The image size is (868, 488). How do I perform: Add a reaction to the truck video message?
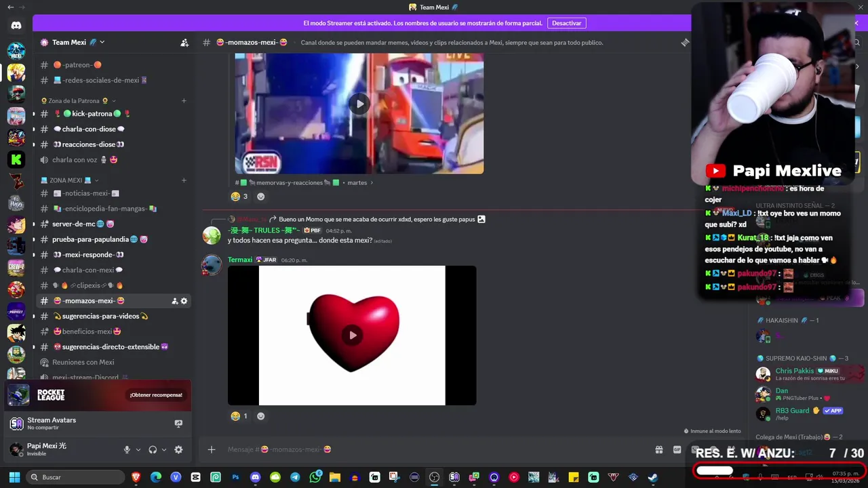[260, 197]
